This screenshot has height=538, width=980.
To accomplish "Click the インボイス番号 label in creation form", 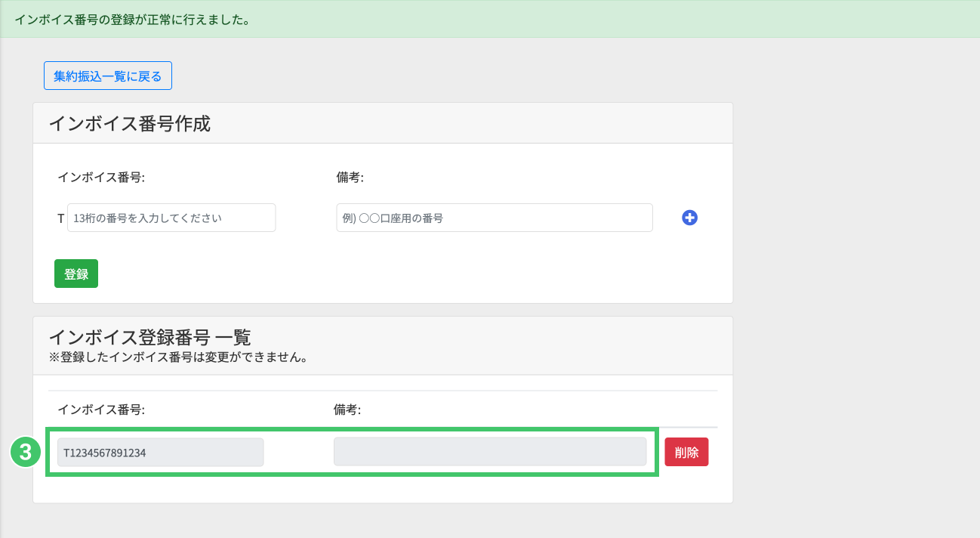I will point(101,178).
